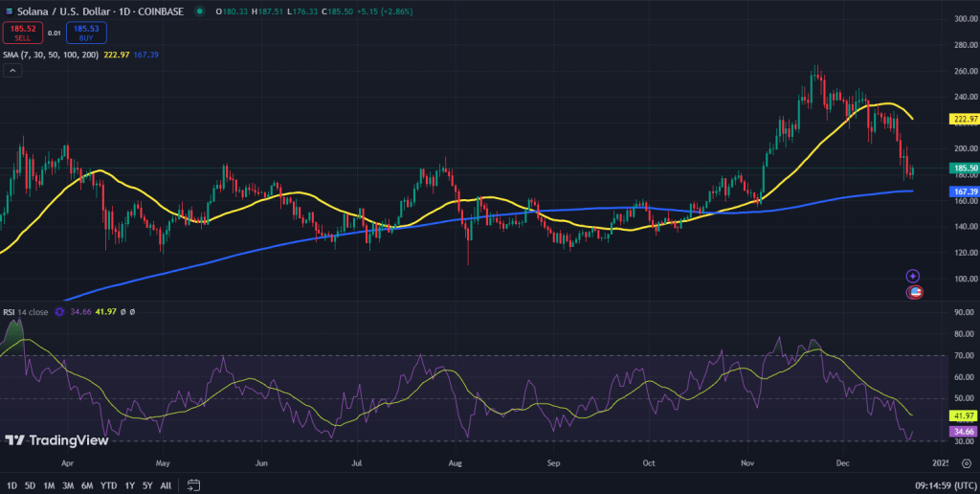Click the red SELL 185.52 button

[24, 33]
